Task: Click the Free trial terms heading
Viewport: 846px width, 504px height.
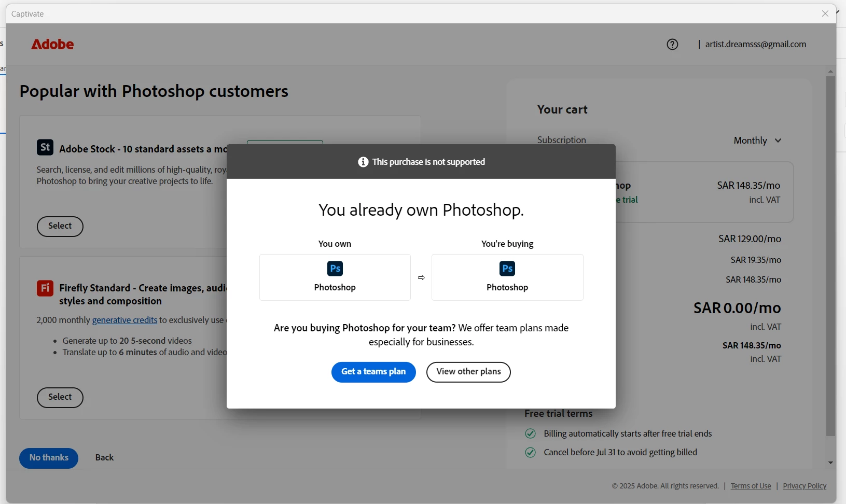Action: (x=558, y=414)
